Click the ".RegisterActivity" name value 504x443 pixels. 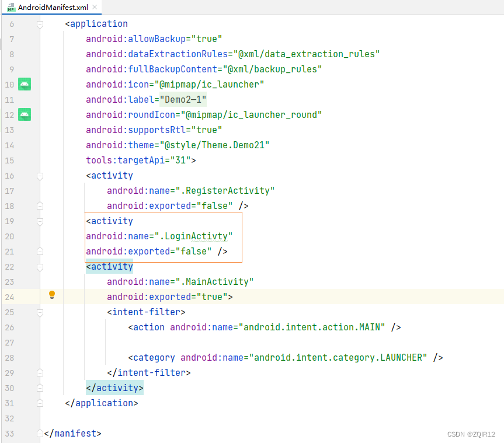pos(225,191)
